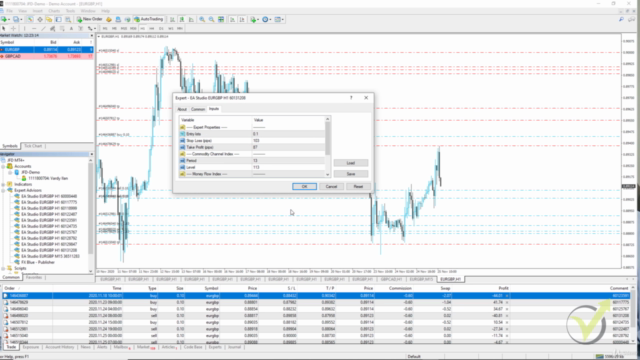
Task: Click Load in the Expert dialog
Action: tap(351, 163)
